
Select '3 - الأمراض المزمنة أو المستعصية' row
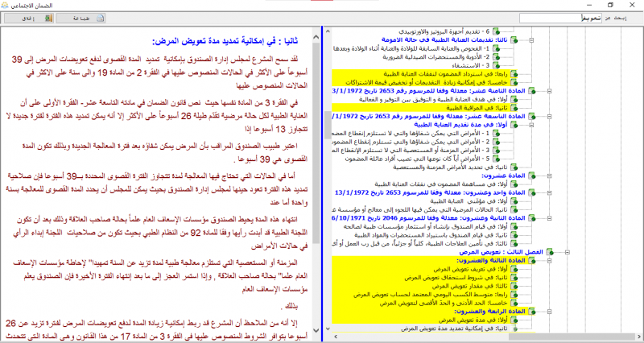(411, 151)
